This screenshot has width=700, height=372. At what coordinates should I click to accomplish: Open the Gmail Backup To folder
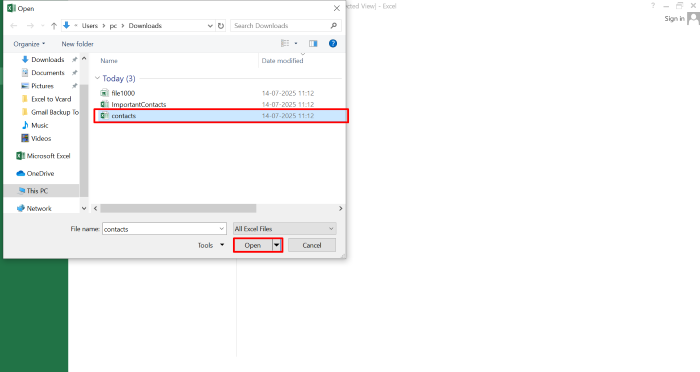click(50, 112)
